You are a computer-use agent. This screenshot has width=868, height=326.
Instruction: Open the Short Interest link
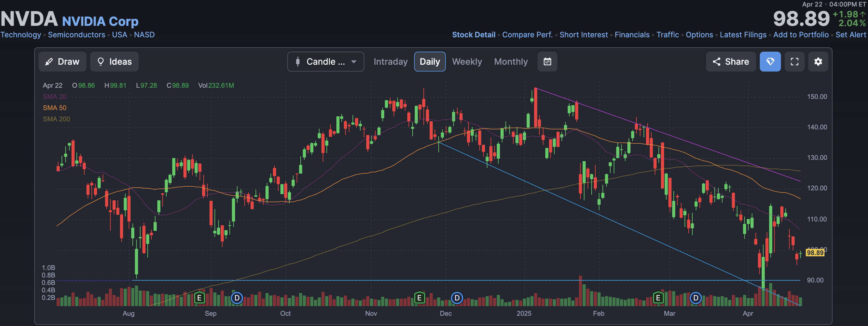pos(584,35)
